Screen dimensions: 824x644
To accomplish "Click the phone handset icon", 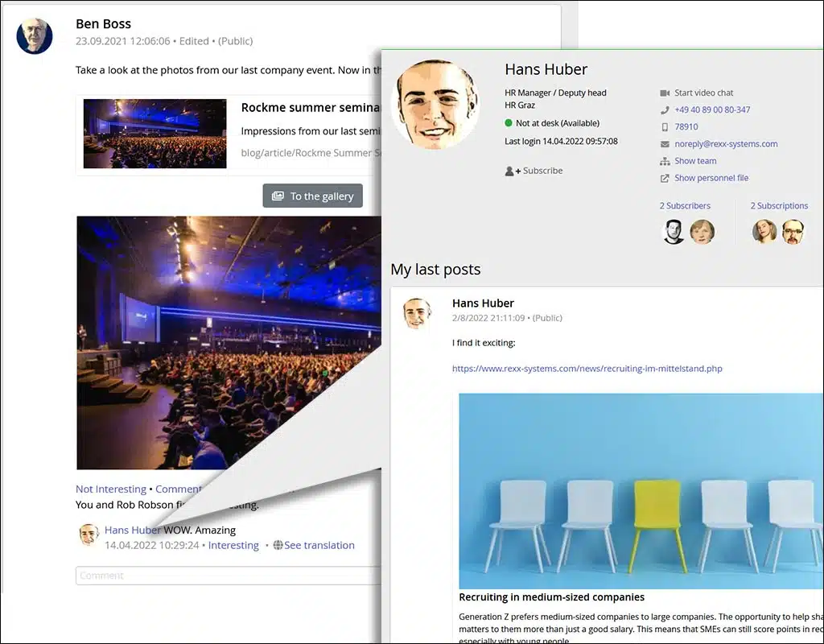I will 665,109.
